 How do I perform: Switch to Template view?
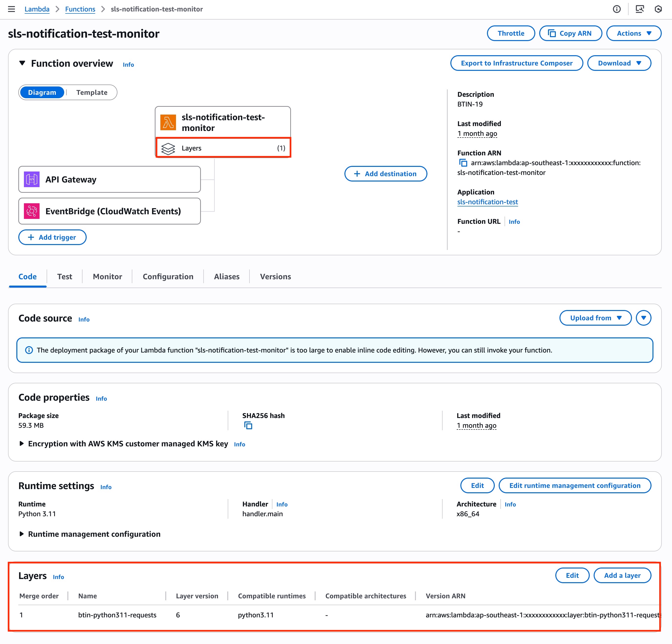(92, 92)
